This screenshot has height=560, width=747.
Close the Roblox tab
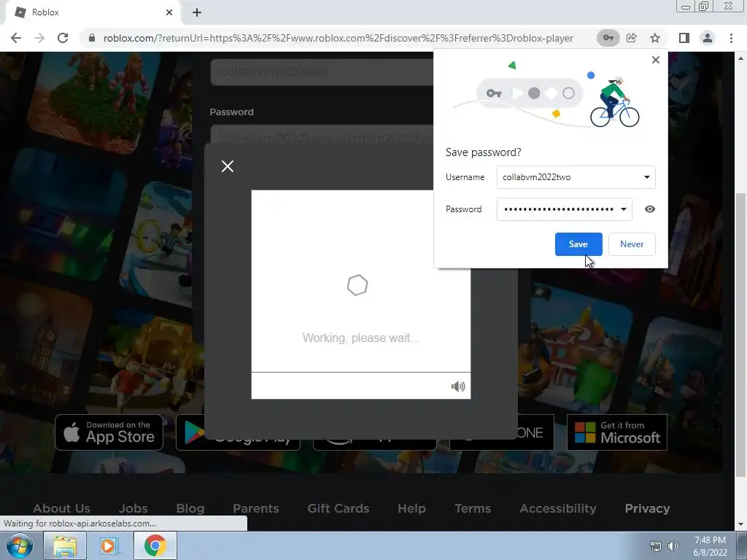point(169,12)
